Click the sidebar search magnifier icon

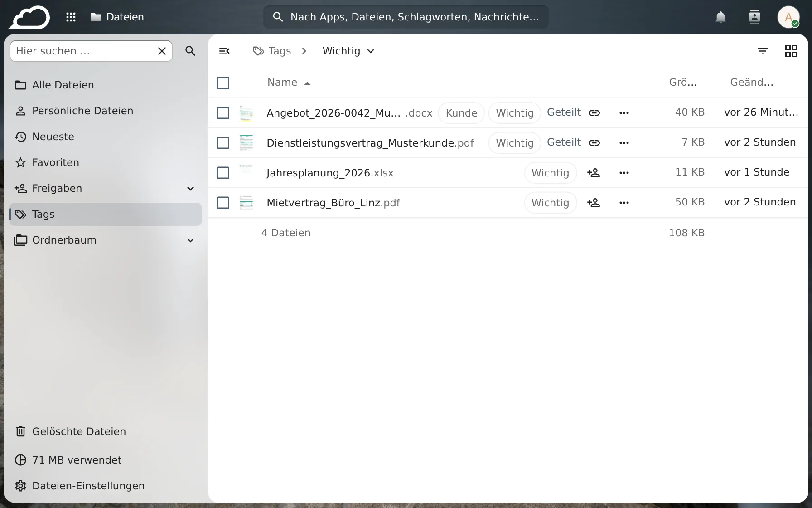[190, 51]
